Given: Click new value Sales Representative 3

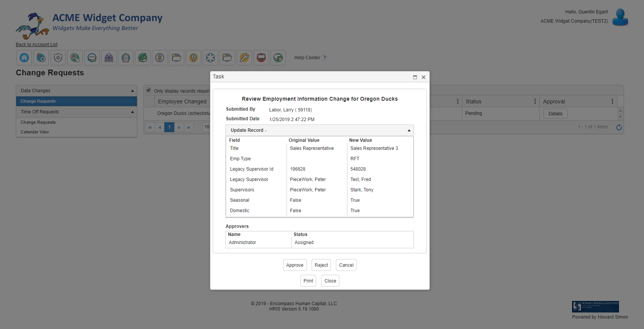Looking at the screenshot, I should tap(374, 148).
